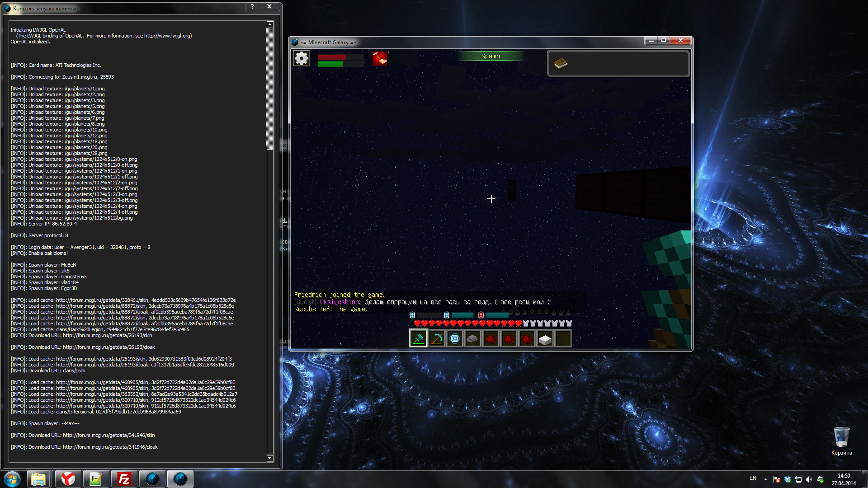Viewport: 868px width, 488px height.
Task: Select the redstone pile in hotbar slot seven
Action: (527, 338)
